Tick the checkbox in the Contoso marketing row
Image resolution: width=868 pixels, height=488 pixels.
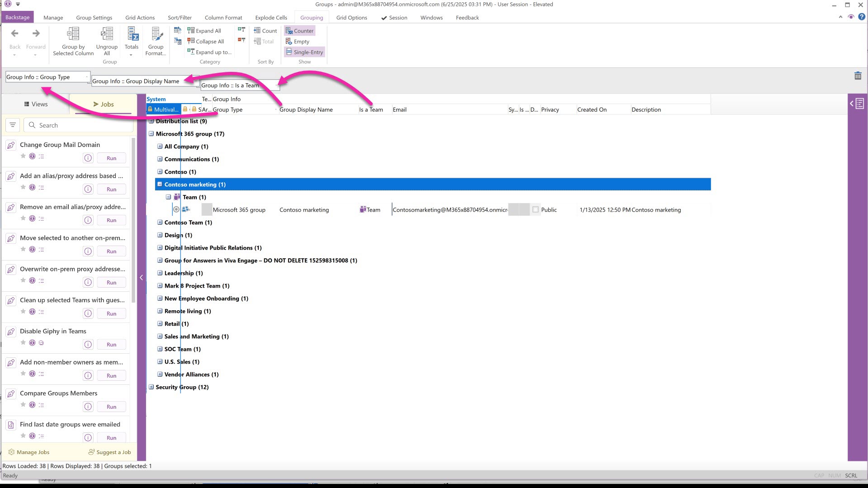coord(536,210)
